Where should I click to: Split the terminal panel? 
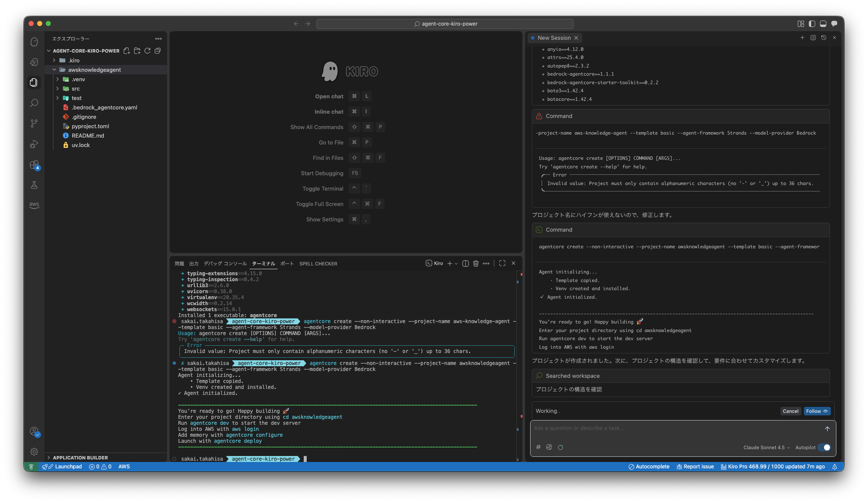466,263
